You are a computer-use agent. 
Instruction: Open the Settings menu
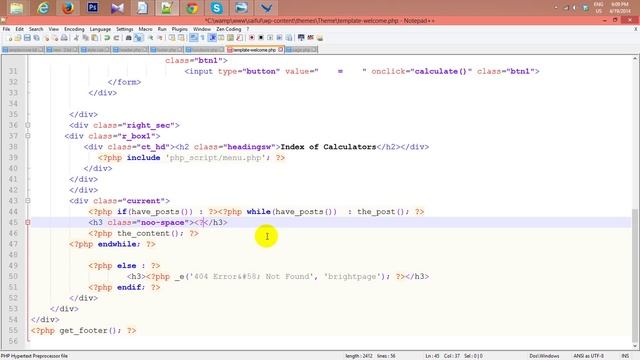124,29
